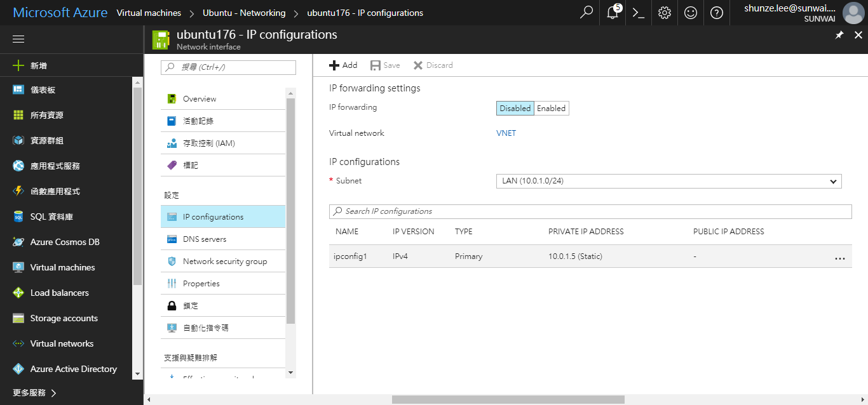
Task: Open the help question mark icon
Action: pos(717,13)
